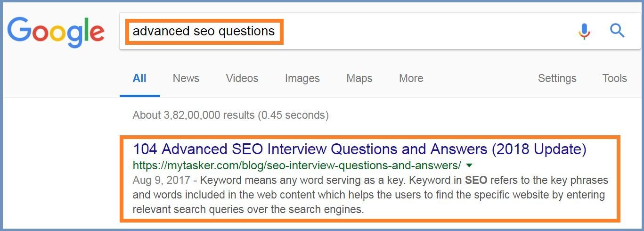
Task: Click the 'Aug 9, 2017' snippet date
Action: coord(162,181)
